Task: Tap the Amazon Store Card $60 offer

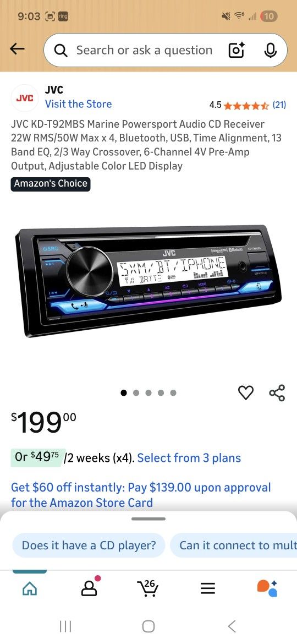Action: 141,495
